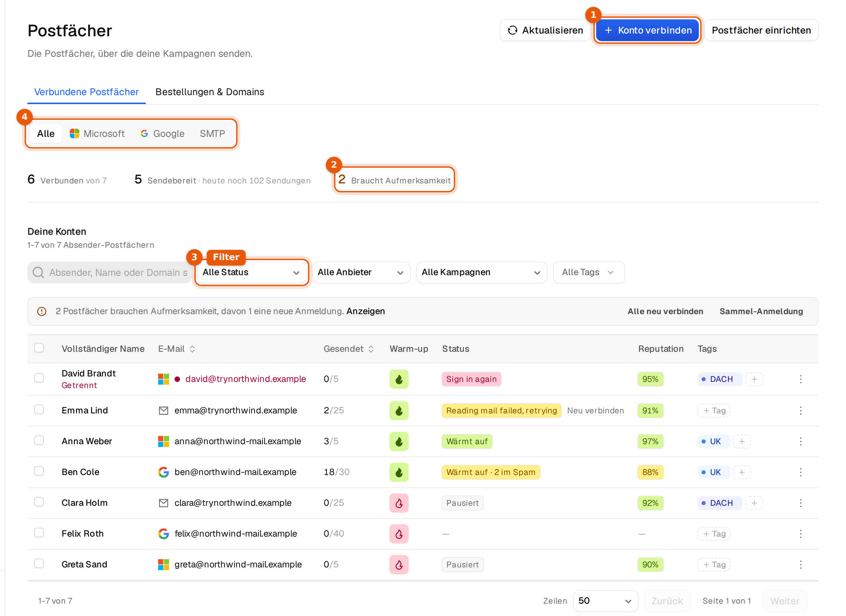This screenshot has width=846, height=616.
Task: Add a tag next to David's DACH tag
Action: click(x=754, y=379)
